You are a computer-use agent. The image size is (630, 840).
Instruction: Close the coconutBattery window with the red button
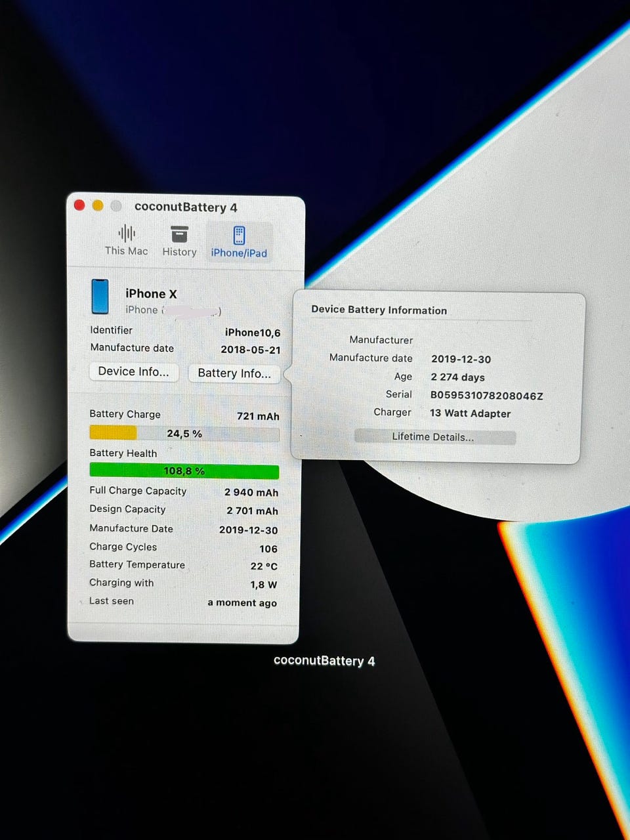coord(79,205)
